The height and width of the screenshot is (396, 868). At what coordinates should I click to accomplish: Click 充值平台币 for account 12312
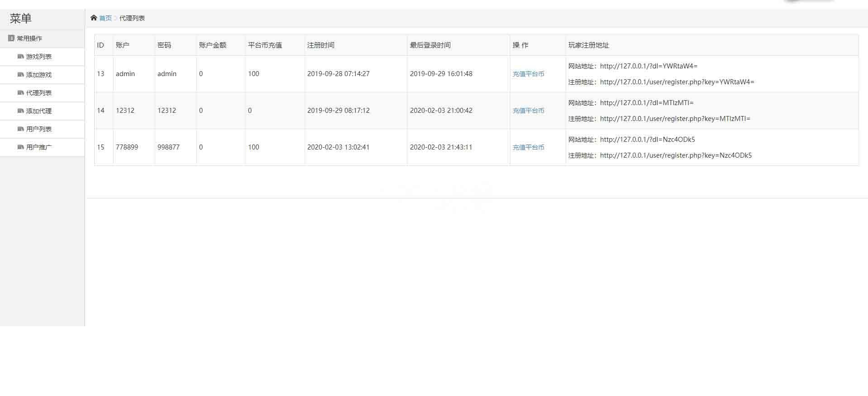coord(528,111)
